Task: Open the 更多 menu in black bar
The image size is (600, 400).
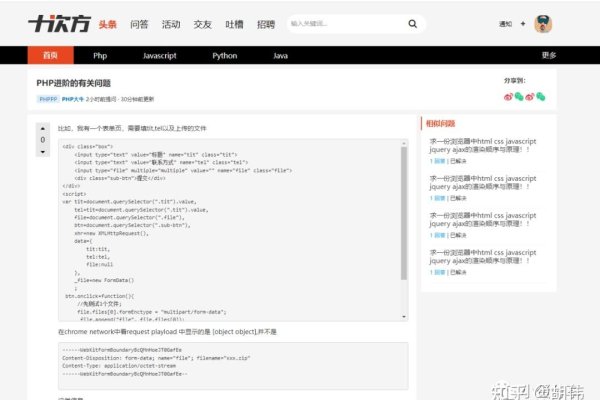Action: click(x=549, y=55)
